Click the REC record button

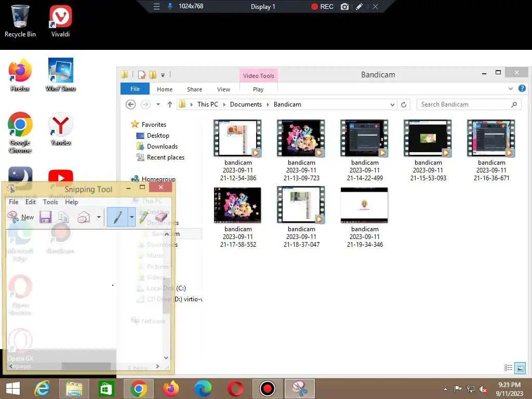pyautogui.click(x=322, y=6)
